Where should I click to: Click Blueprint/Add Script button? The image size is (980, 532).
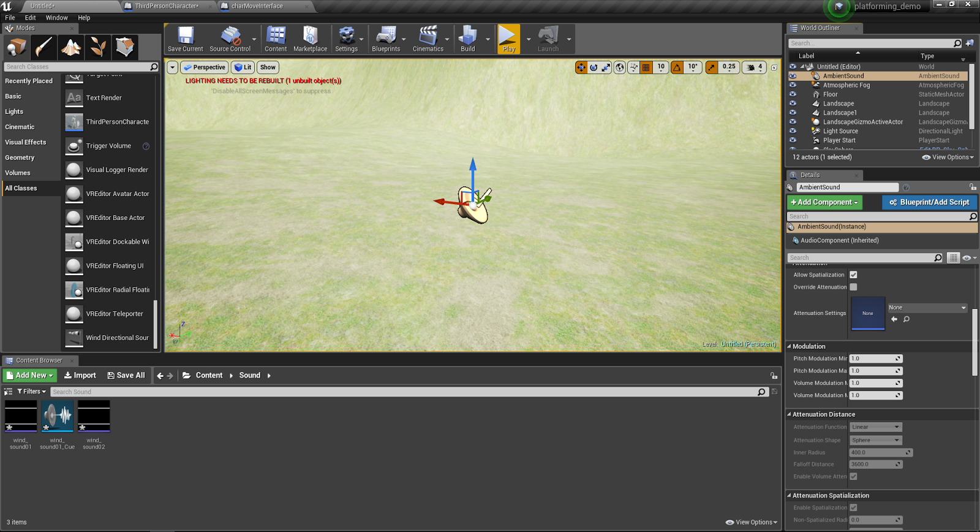[x=930, y=202]
